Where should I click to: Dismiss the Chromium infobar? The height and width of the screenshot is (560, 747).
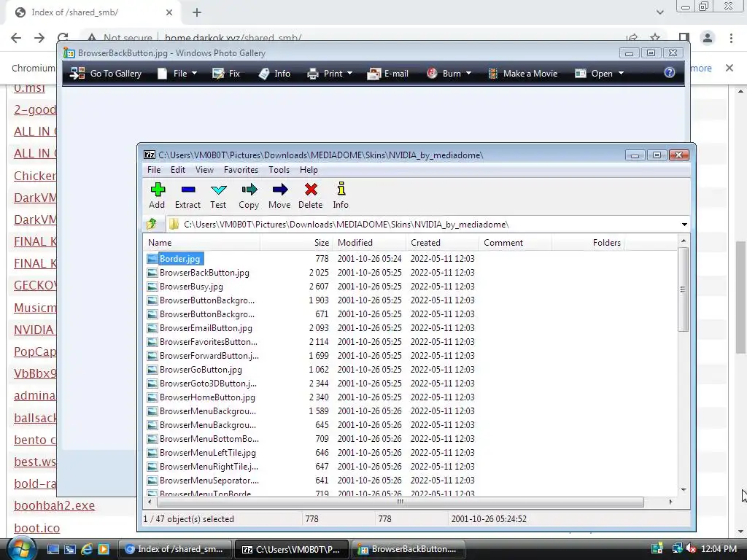click(729, 68)
